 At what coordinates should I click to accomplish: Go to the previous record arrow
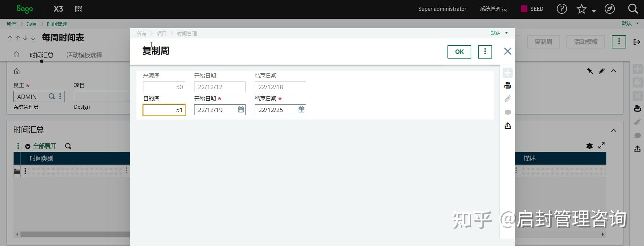click(x=18, y=38)
